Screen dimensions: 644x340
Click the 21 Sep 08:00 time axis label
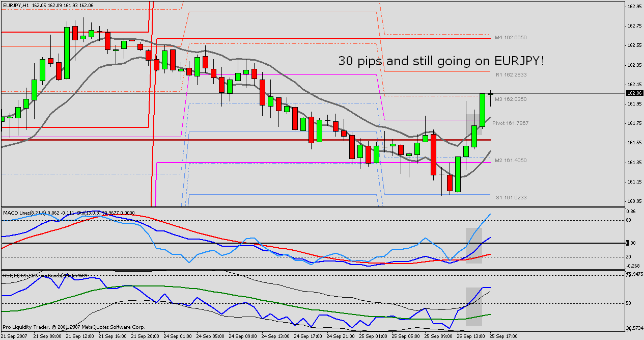(47, 336)
